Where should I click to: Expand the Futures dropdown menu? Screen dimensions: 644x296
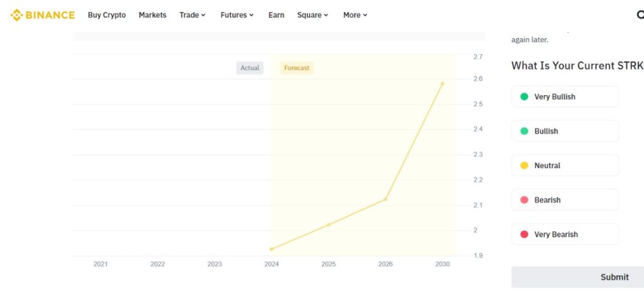237,15
